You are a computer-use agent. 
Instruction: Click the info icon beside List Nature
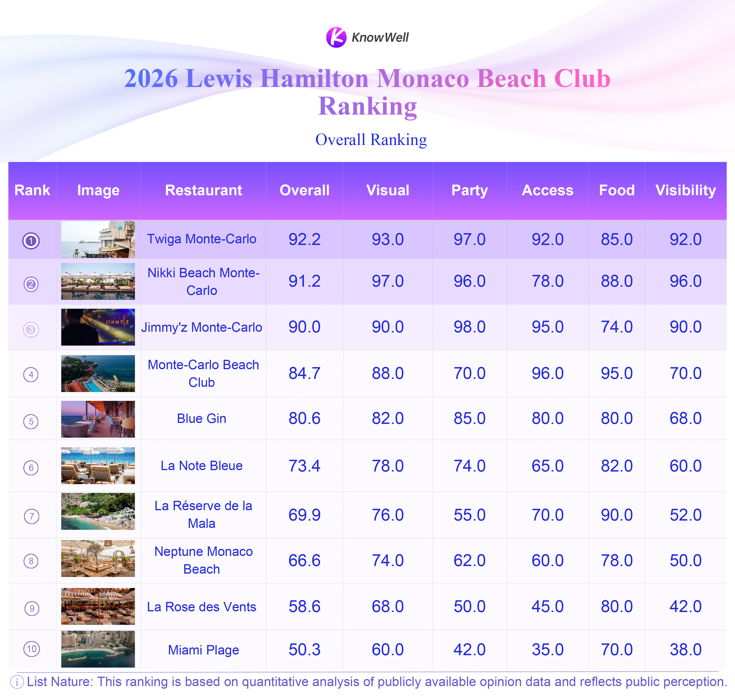(17, 682)
